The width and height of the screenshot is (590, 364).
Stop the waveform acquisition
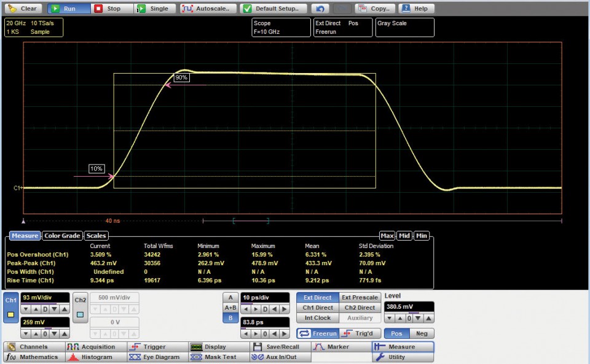point(108,9)
